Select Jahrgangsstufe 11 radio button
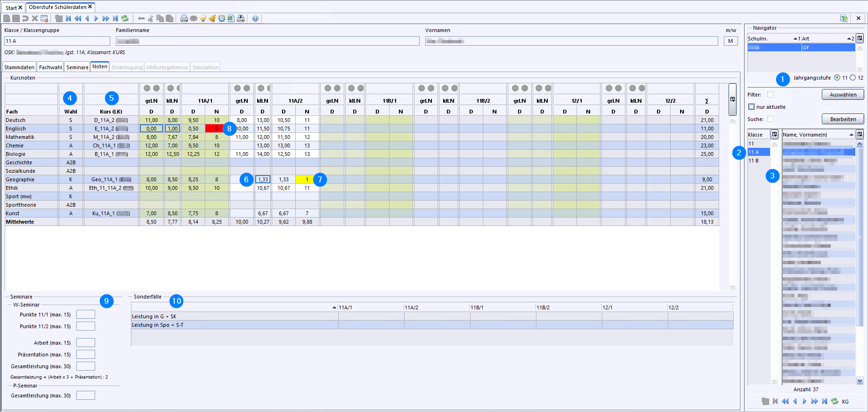The image size is (868, 412). 837,78
